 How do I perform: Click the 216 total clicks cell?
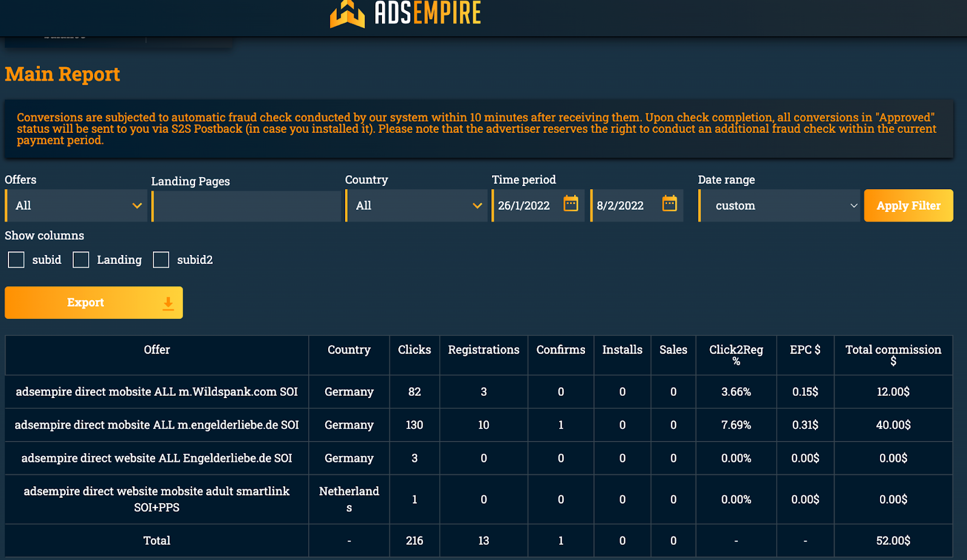point(415,541)
